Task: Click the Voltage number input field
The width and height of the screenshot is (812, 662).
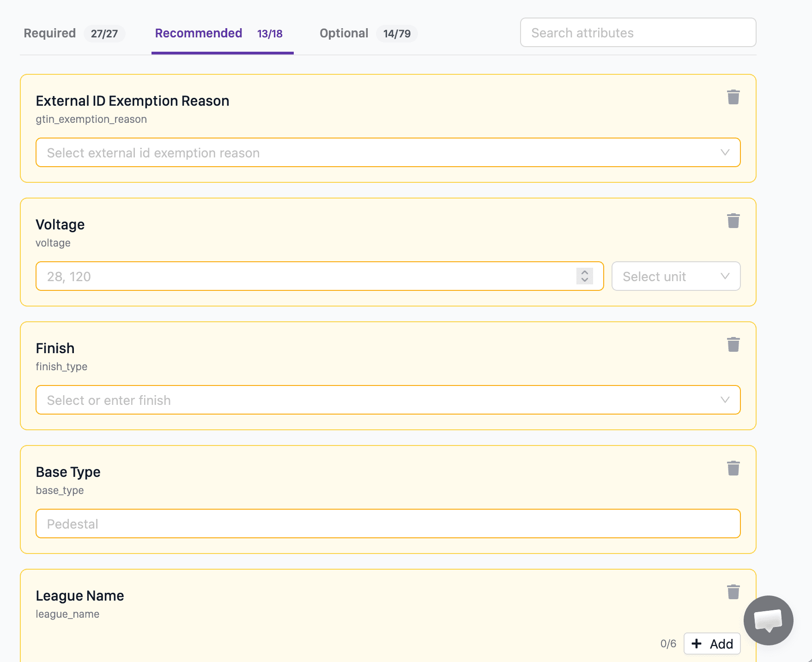Action: click(x=320, y=276)
